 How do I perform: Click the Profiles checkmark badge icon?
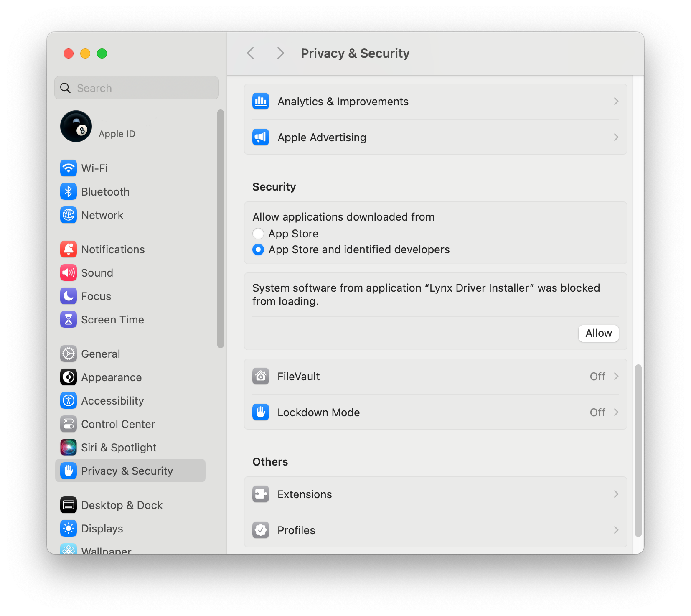point(261,530)
